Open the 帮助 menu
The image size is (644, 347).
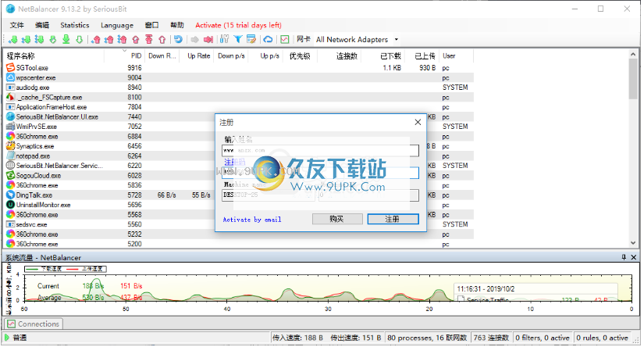(177, 25)
